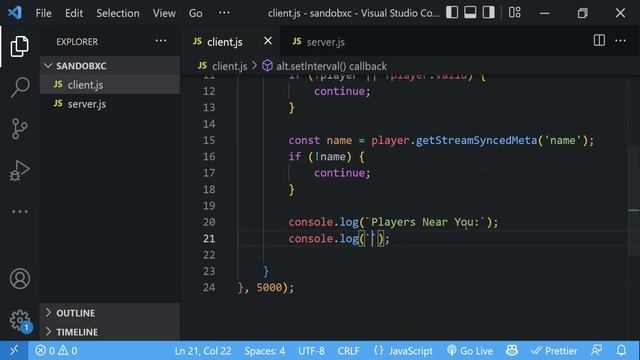Click line number 24 in gutter

pyautogui.click(x=209, y=287)
